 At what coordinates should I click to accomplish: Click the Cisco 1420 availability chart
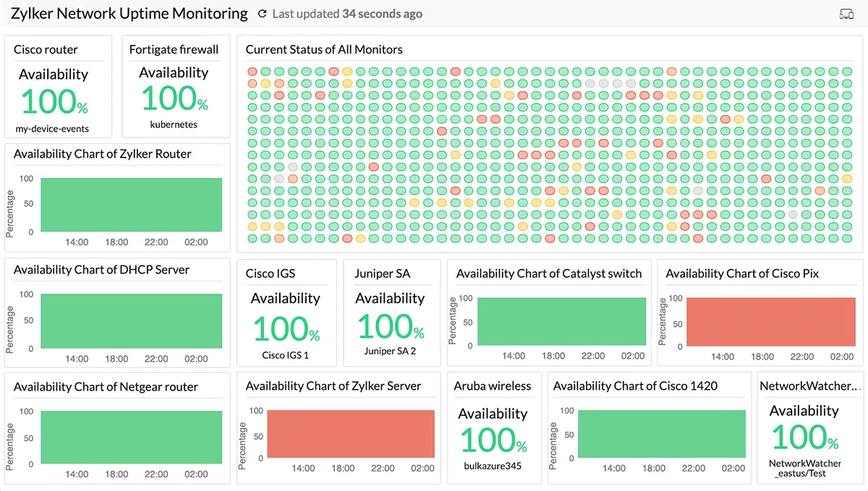click(x=662, y=434)
